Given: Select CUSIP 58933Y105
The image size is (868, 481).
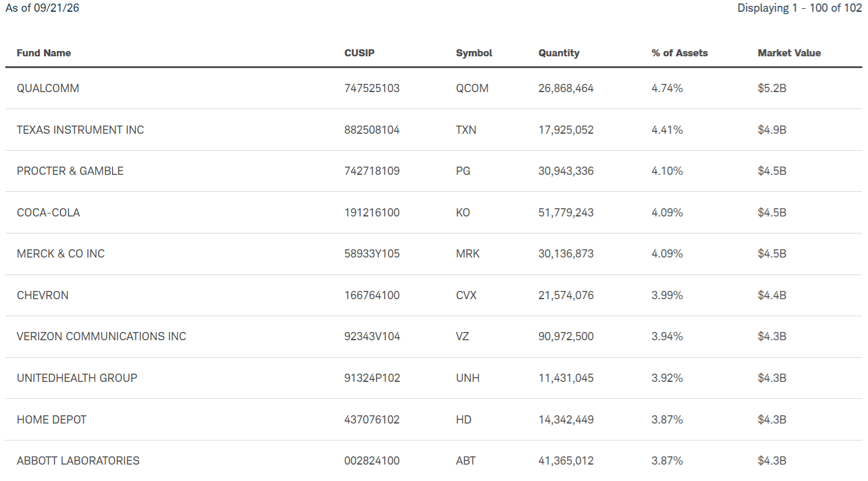Looking at the screenshot, I should (372, 253).
